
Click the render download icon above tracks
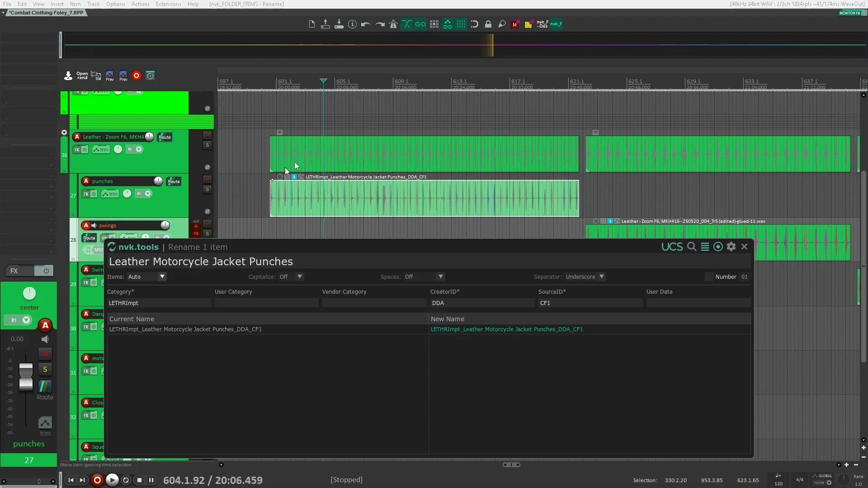pos(68,75)
